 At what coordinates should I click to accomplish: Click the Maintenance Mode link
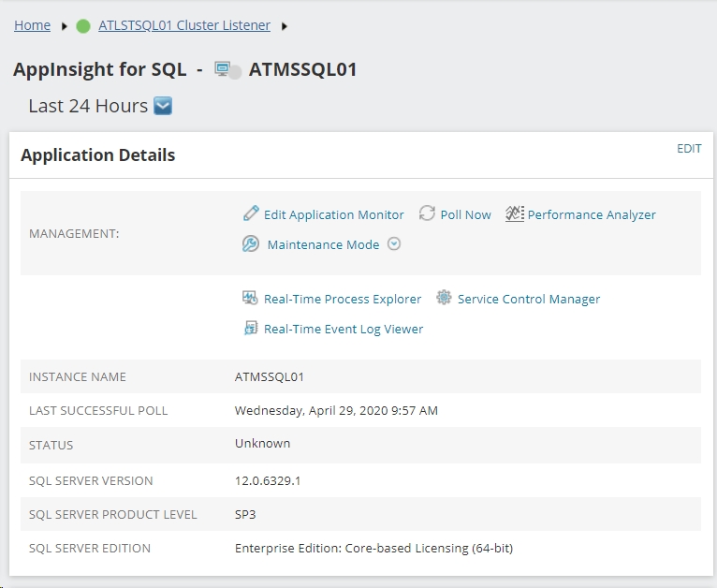click(x=323, y=244)
